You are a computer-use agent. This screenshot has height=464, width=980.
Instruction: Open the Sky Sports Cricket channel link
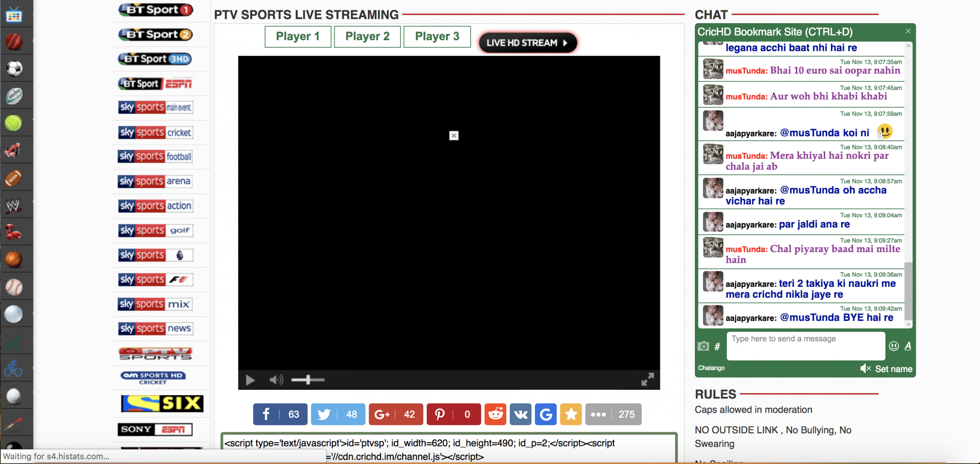point(155,133)
